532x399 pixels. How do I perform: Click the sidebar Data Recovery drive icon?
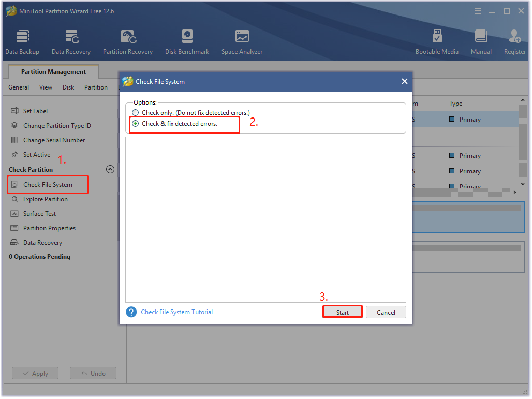(x=14, y=243)
